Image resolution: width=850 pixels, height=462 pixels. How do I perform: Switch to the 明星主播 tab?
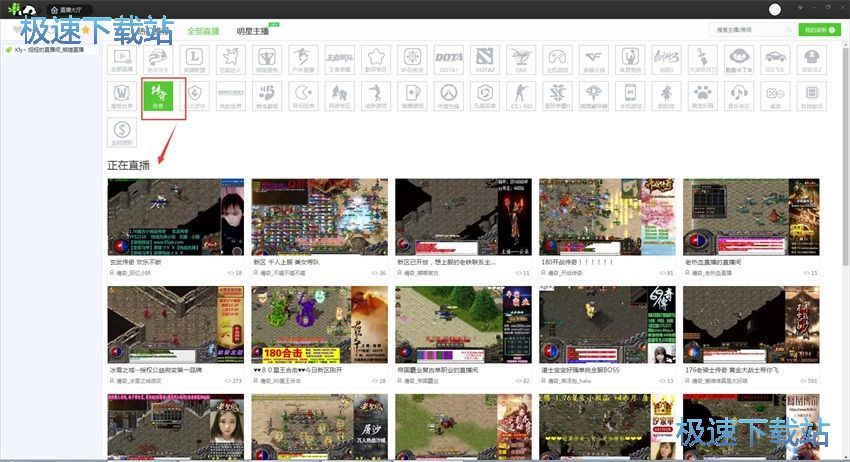pyautogui.click(x=253, y=31)
